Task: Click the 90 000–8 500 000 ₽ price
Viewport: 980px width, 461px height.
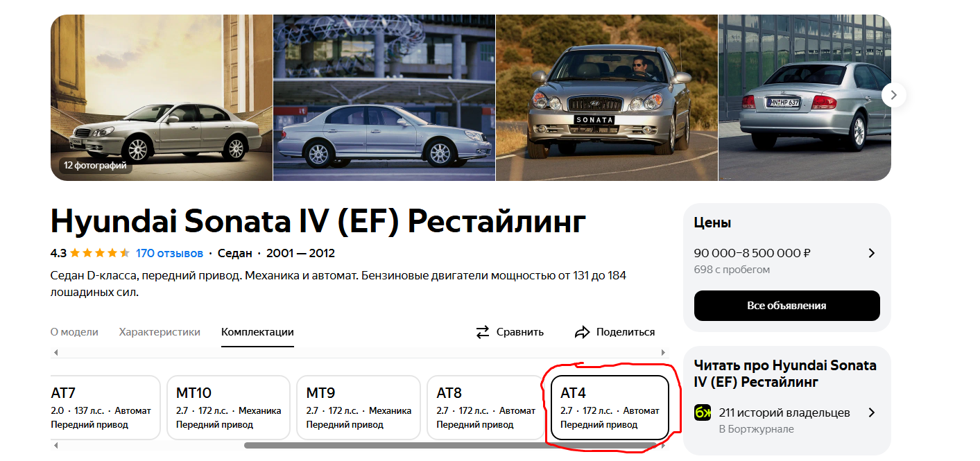Action: coord(753,253)
